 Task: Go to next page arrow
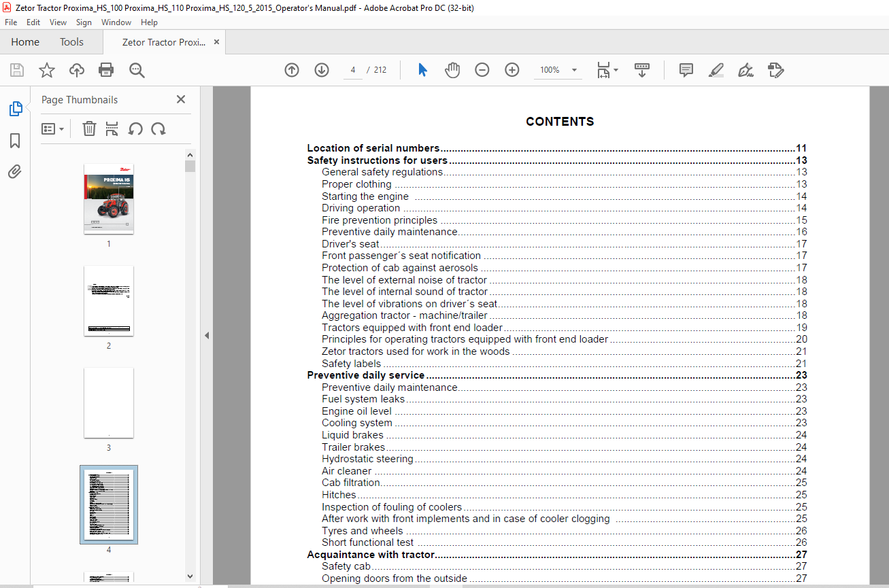322,70
